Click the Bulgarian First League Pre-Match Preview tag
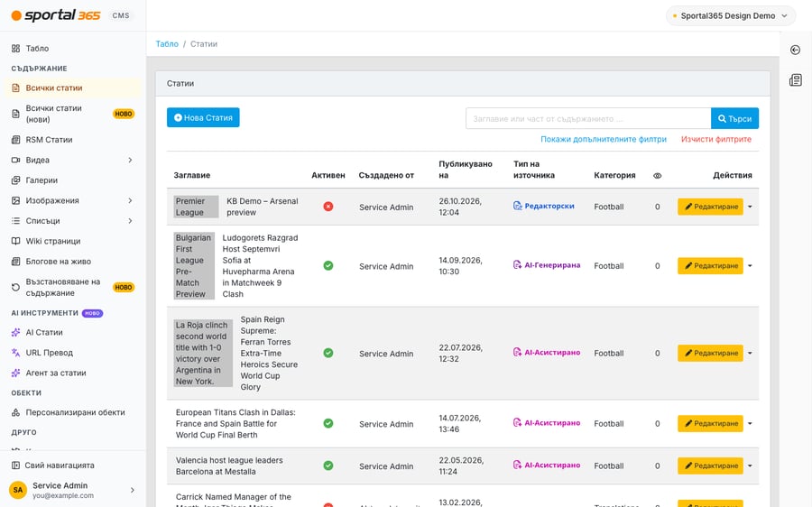This screenshot has height=507, width=812. tap(194, 265)
